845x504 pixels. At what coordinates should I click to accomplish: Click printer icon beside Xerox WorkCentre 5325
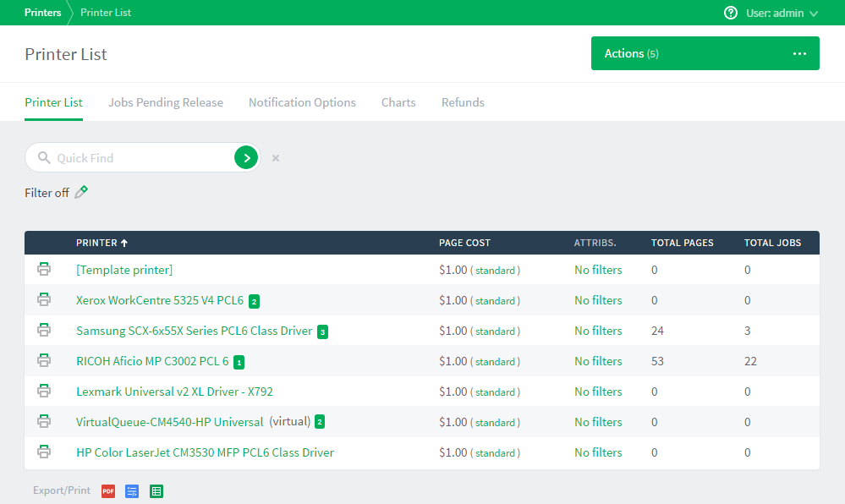tap(44, 300)
